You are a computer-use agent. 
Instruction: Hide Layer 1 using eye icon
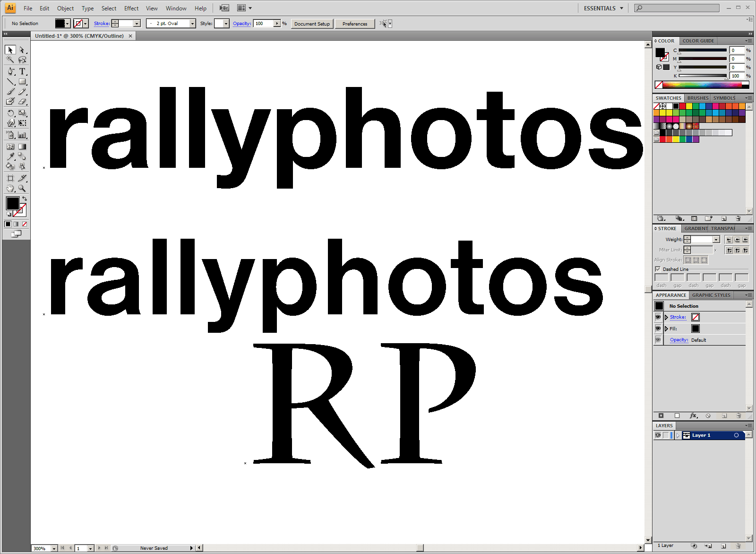[x=658, y=435]
